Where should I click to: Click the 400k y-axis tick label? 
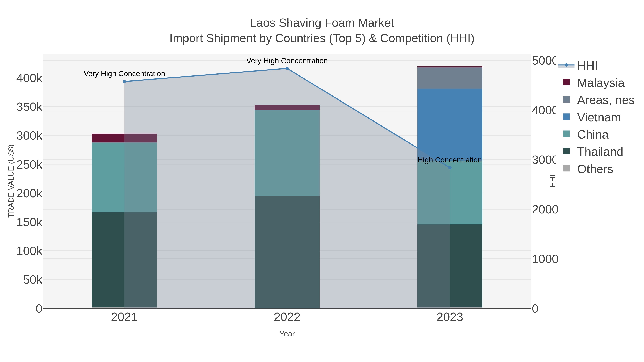click(x=30, y=78)
